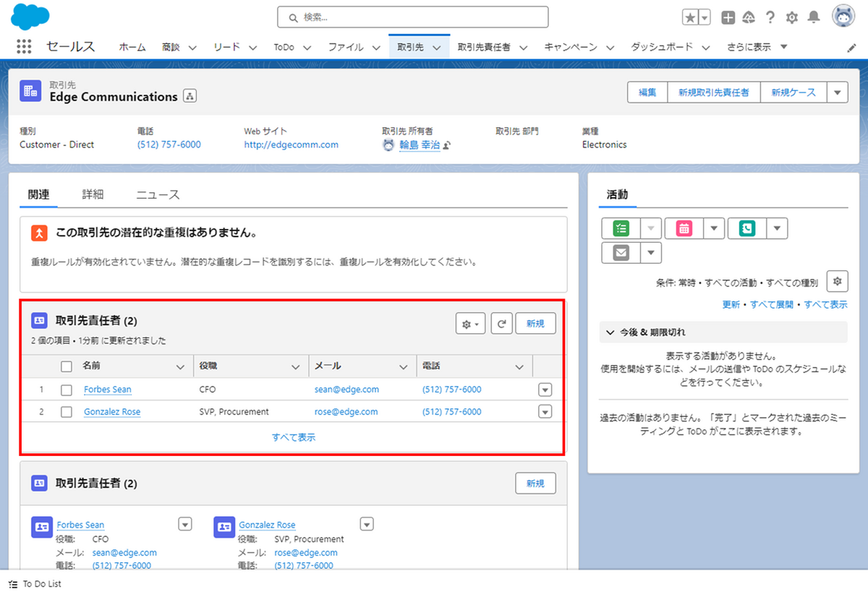Screen dimensions: 868x597
Task: Click the 編集 button
Action: pyautogui.click(x=647, y=93)
